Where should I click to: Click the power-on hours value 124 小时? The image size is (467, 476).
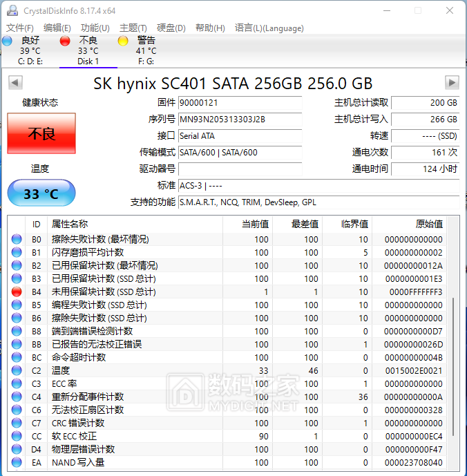point(425,169)
